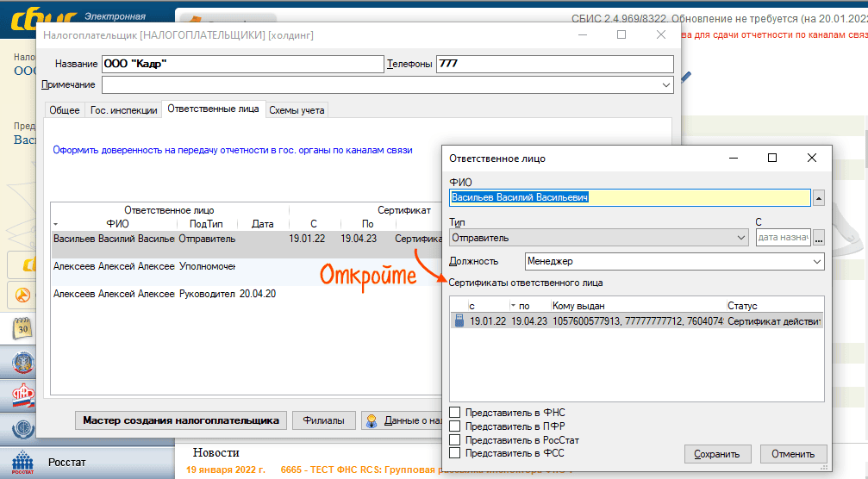This screenshot has width=868, height=479.
Task: Tick the Представитель в ФСС checkbox
Action: pyautogui.click(x=455, y=452)
